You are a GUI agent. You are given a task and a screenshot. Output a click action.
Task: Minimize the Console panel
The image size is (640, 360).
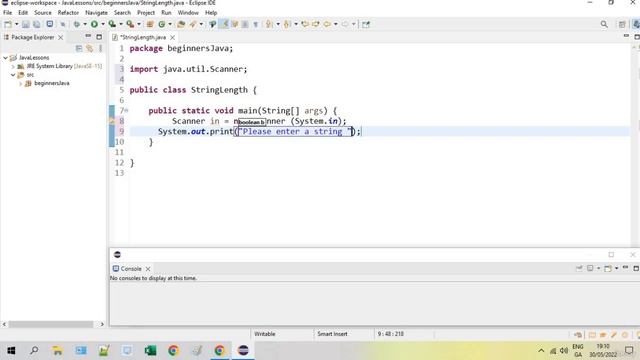625,268
